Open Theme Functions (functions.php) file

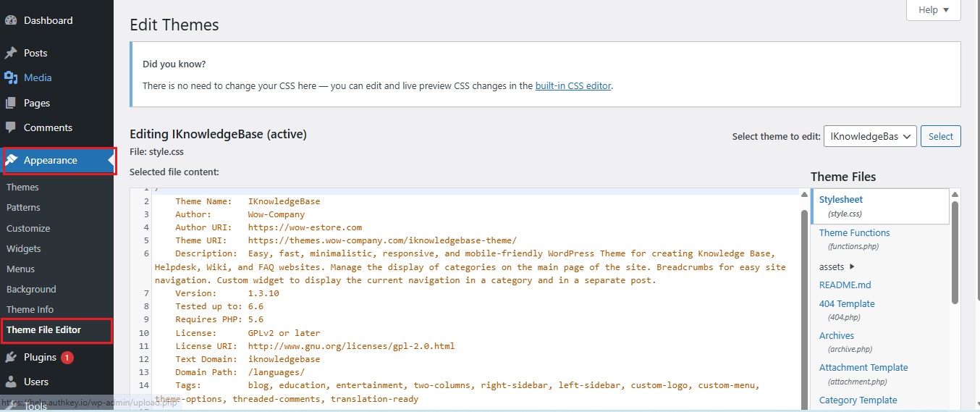coord(855,239)
